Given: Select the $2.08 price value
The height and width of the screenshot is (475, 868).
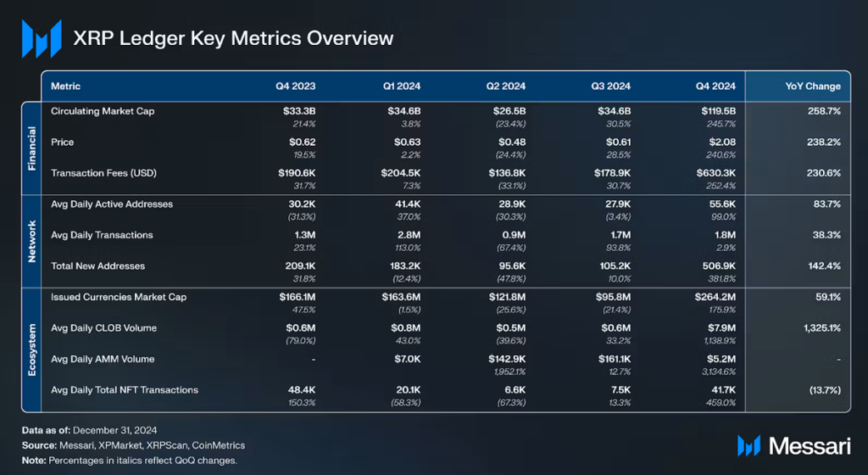Looking at the screenshot, I should [722, 142].
